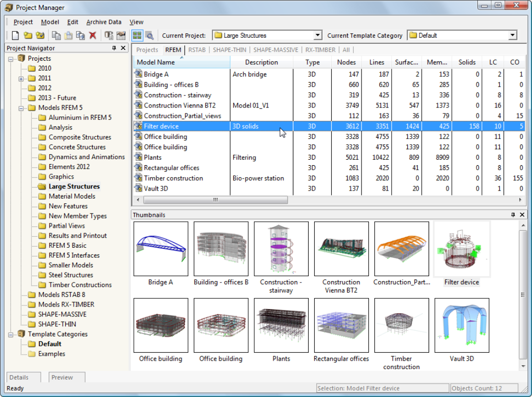Click the Steel Structures folder icon
The width and height of the screenshot is (532, 397).
coord(42,275)
